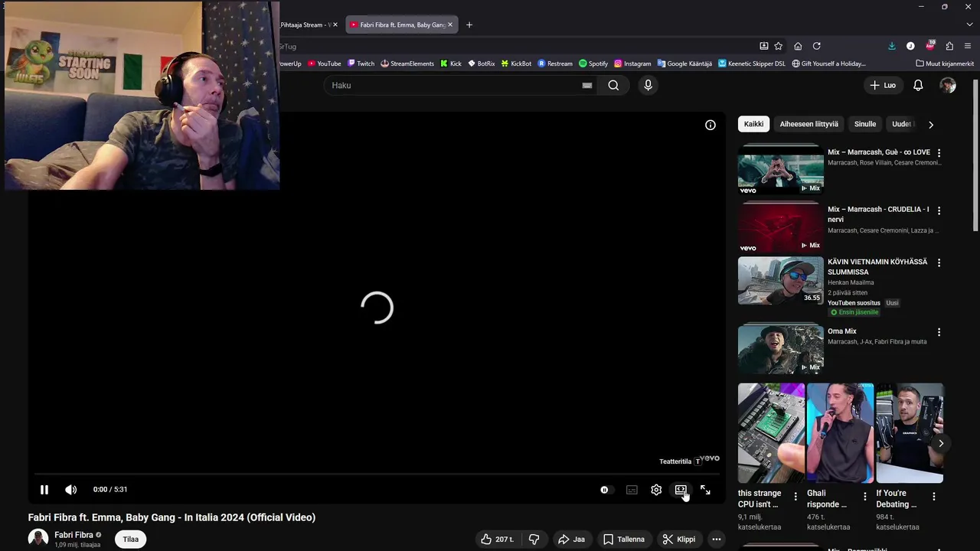Show the next shorts with the carousel arrow
This screenshot has width=980, height=551.
pos(941,443)
